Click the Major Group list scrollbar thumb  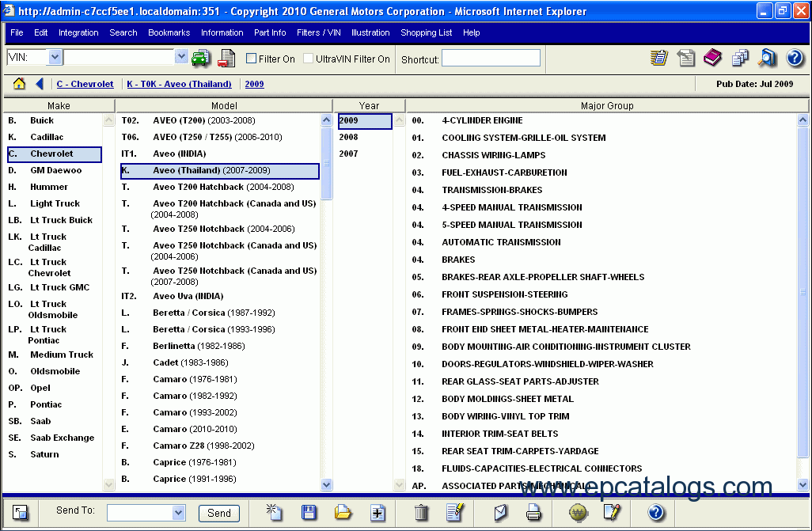click(x=803, y=292)
